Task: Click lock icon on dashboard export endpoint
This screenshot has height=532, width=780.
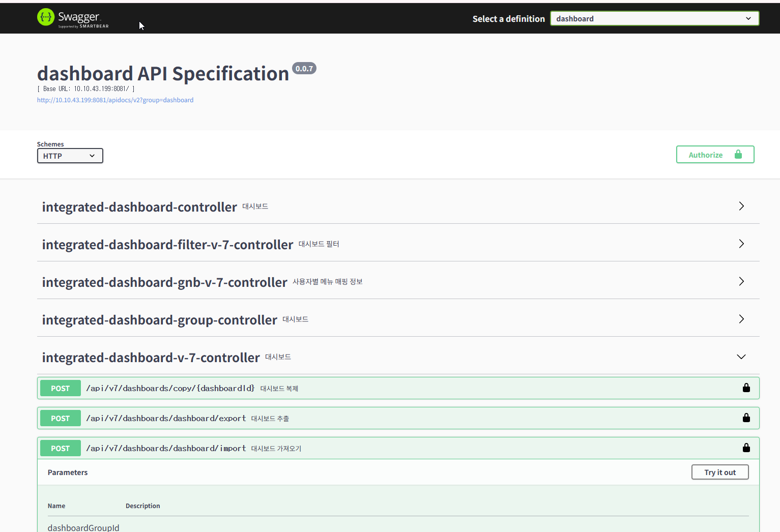Action: click(x=746, y=418)
